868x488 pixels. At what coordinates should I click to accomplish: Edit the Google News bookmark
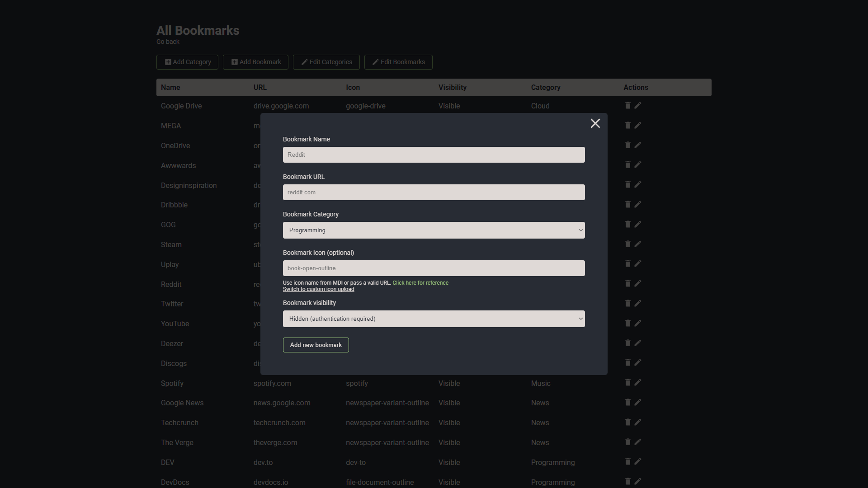coord(638,402)
